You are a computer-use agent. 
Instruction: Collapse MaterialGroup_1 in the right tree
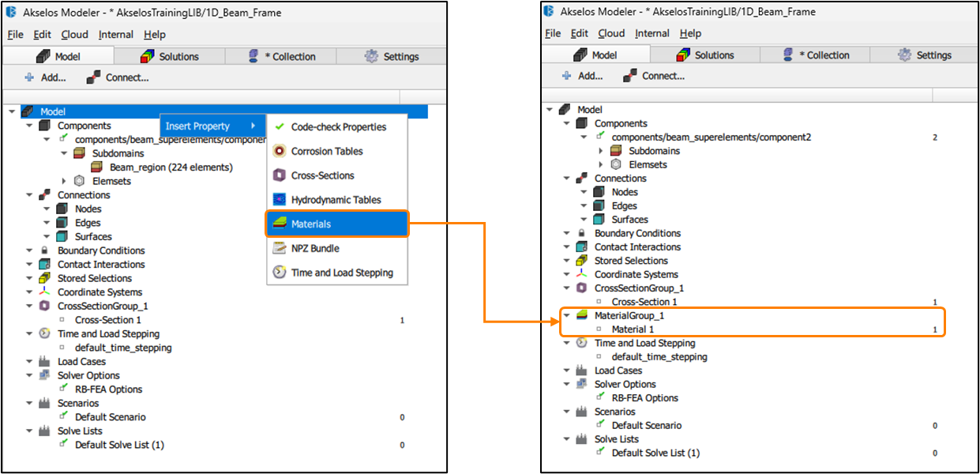tap(566, 315)
